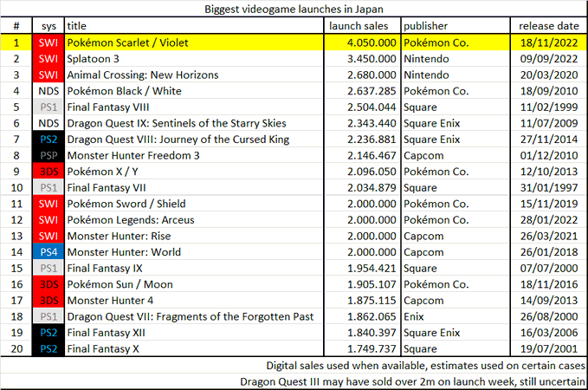Click 'Dragon Quest VIII: Journey of the Cursed King'
The image size is (588, 390).
coord(178,140)
